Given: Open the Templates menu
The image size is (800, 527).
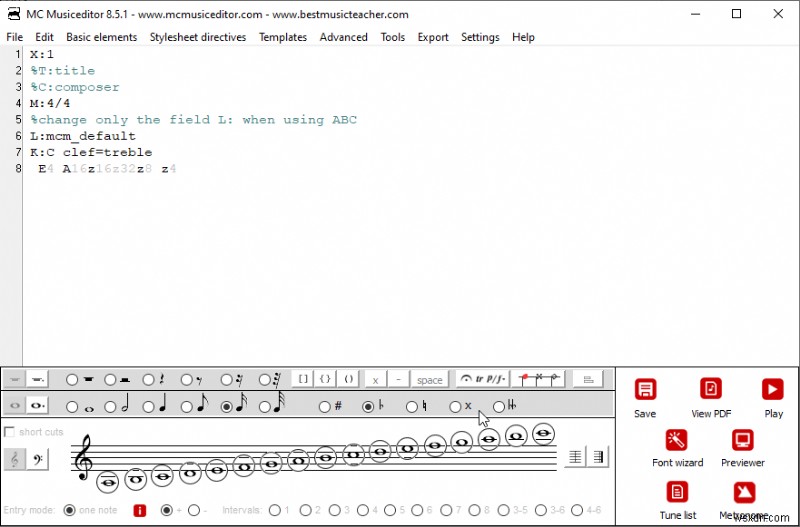Looking at the screenshot, I should [283, 37].
